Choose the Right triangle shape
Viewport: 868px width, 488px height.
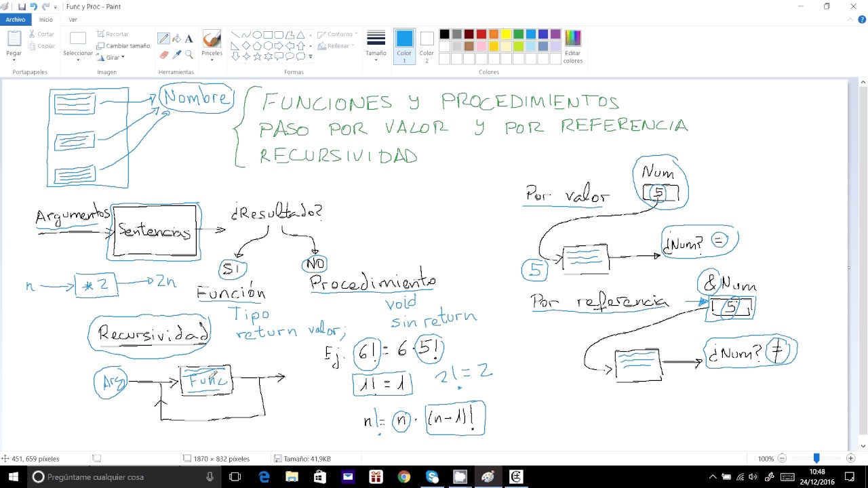point(235,45)
